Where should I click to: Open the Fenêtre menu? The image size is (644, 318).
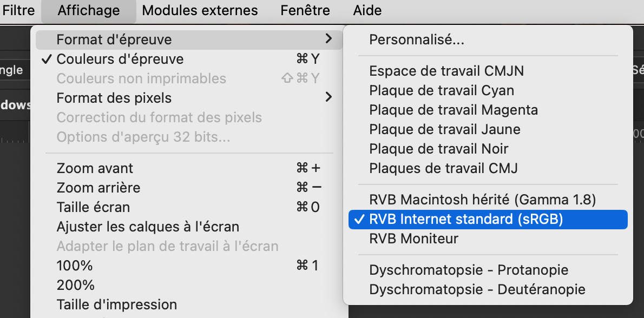point(305,10)
